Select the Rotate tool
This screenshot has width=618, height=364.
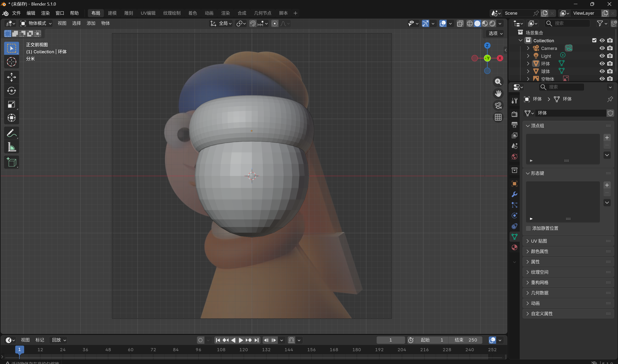tap(11, 91)
